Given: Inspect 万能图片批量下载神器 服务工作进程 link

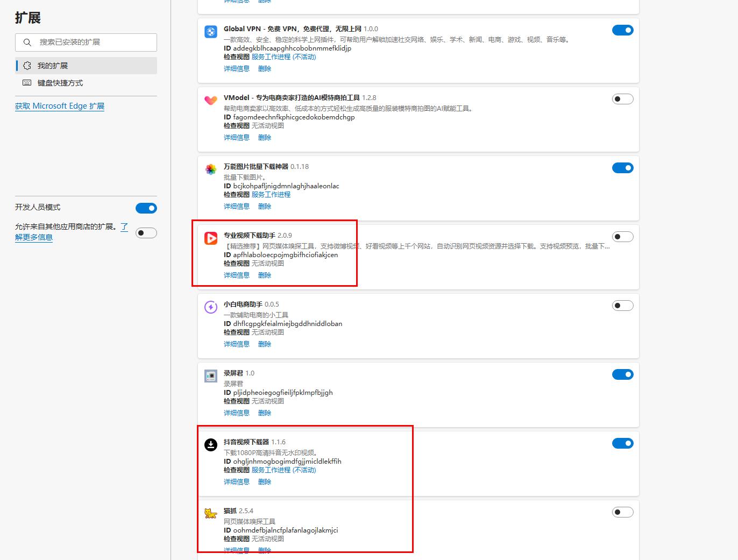Looking at the screenshot, I should (271, 195).
